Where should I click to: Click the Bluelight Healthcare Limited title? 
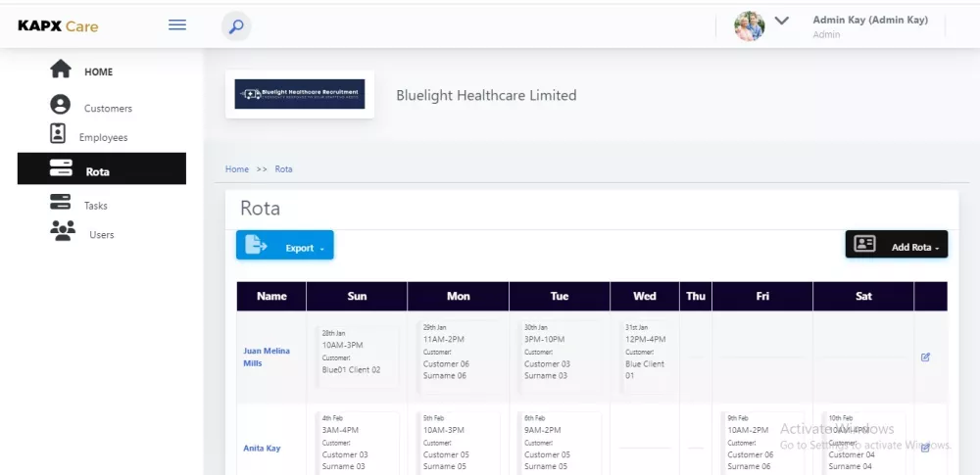(x=486, y=96)
